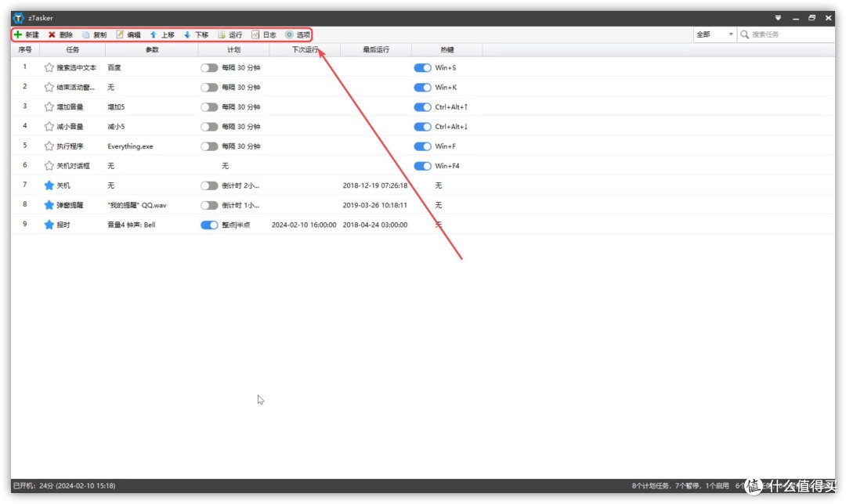The height and width of the screenshot is (504, 846).
Task: Click the 热键 column header
Action: [446, 50]
